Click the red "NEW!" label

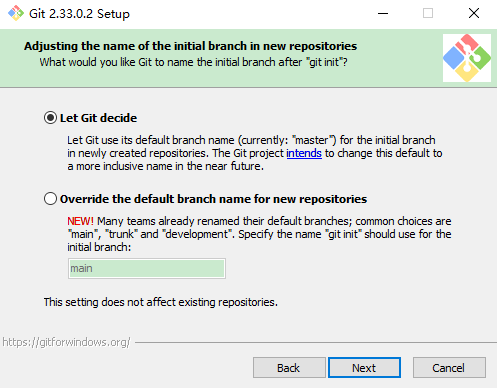coord(80,221)
